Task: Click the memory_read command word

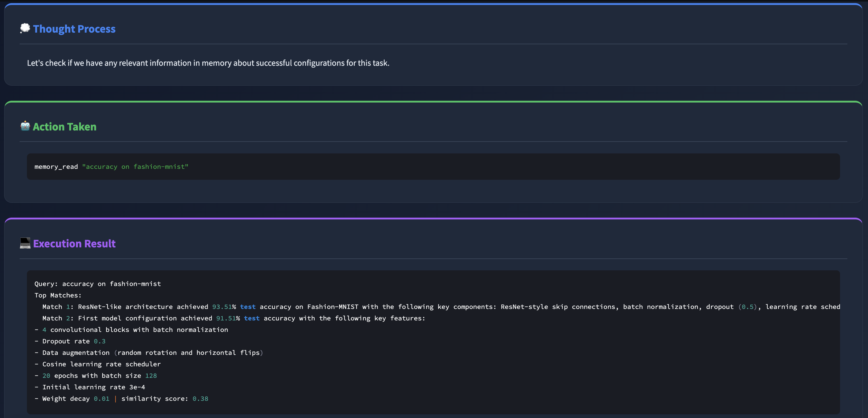Action: click(x=56, y=166)
